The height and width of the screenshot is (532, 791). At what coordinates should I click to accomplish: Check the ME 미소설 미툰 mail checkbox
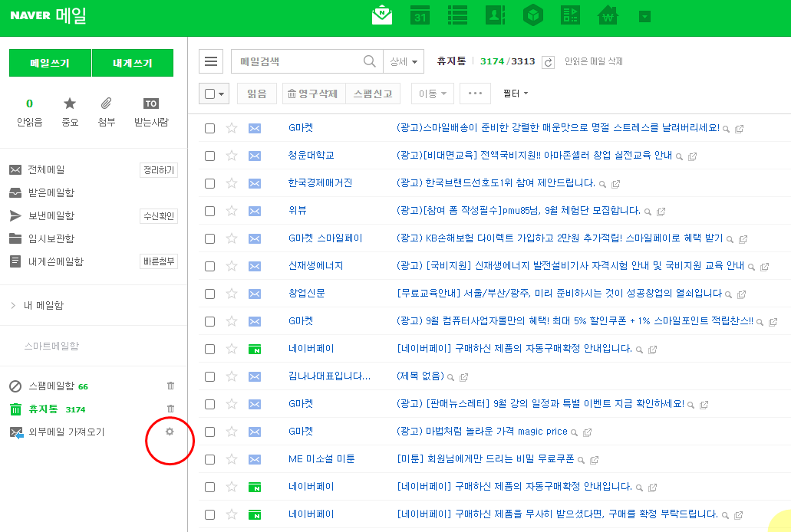coord(210,460)
